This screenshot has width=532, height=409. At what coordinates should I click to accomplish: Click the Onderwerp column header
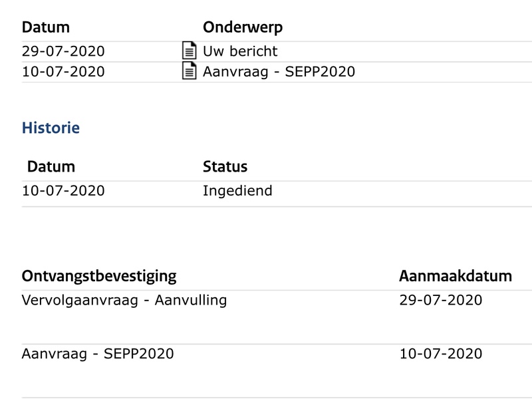click(242, 27)
